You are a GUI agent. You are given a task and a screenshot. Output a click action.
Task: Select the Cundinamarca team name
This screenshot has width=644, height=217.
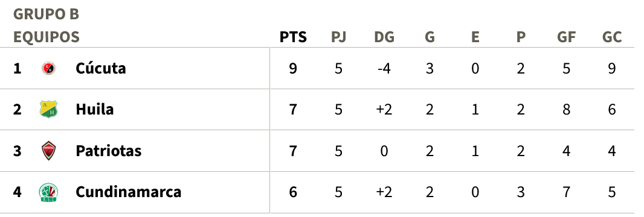[x=128, y=192]
